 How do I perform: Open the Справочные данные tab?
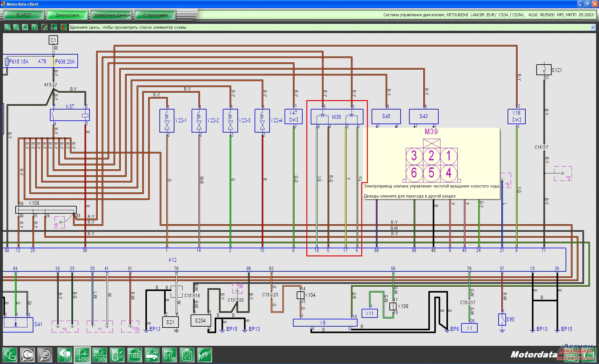[x=111, y=15]
